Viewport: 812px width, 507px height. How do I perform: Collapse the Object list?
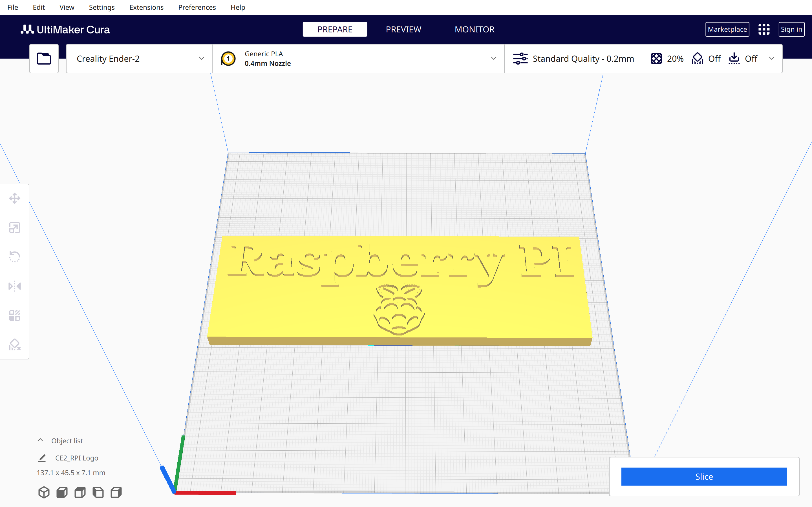coord(40,440)
